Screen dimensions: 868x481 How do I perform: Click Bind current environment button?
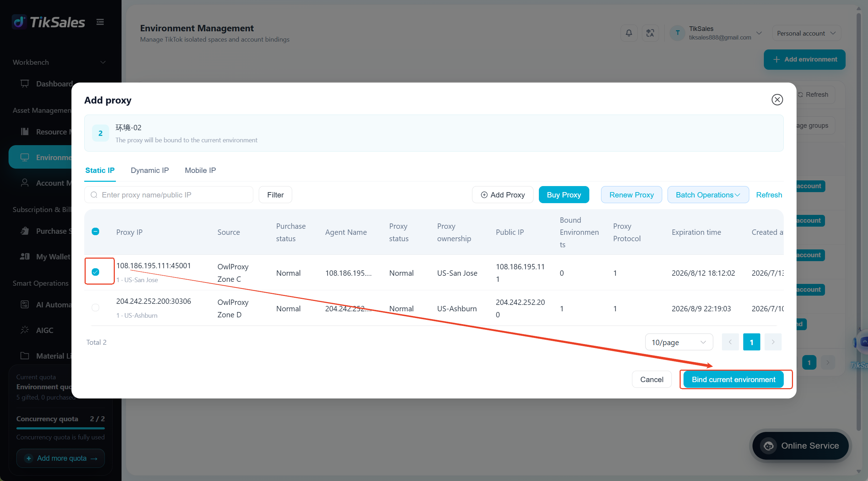click(x=733, y=379)
